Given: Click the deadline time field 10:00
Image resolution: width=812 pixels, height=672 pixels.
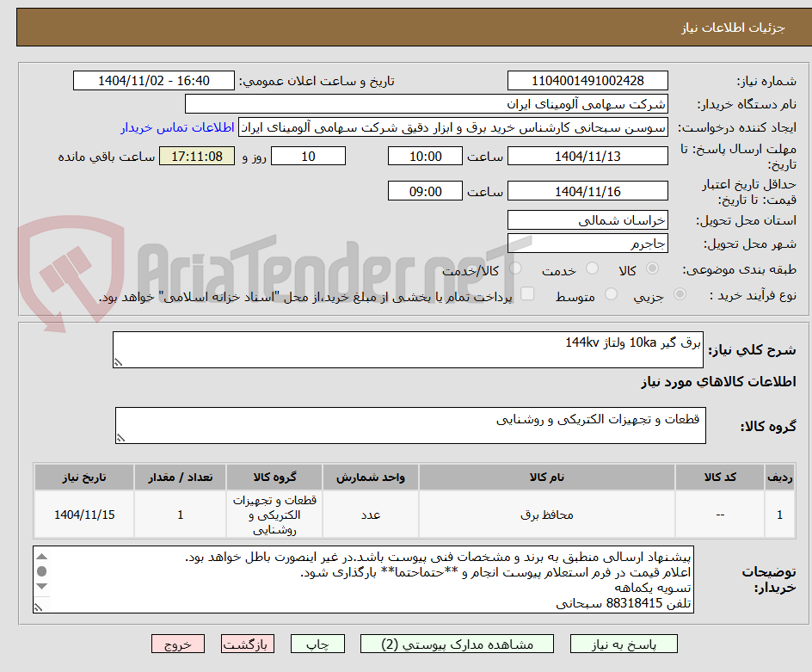Looking at the screenshot, I should (425, 156).
